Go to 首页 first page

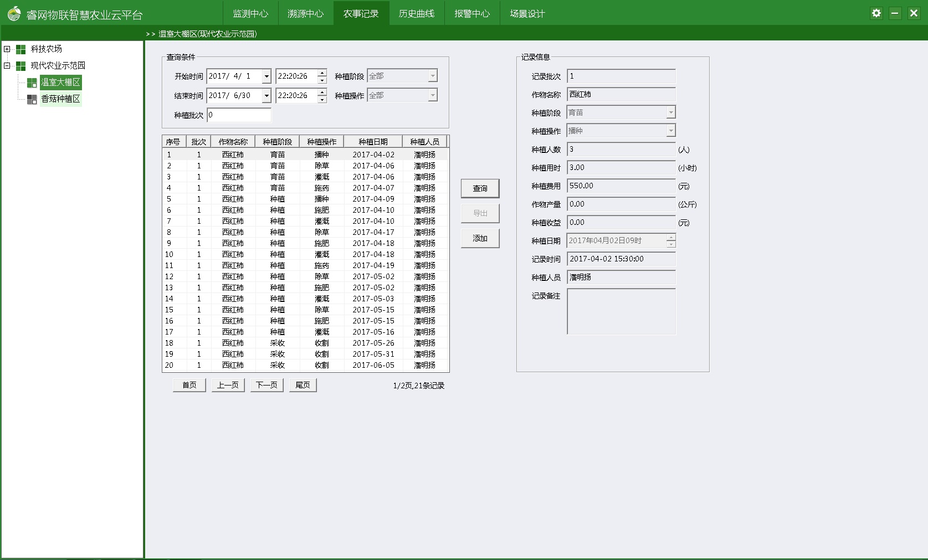(x=189, y=385)
